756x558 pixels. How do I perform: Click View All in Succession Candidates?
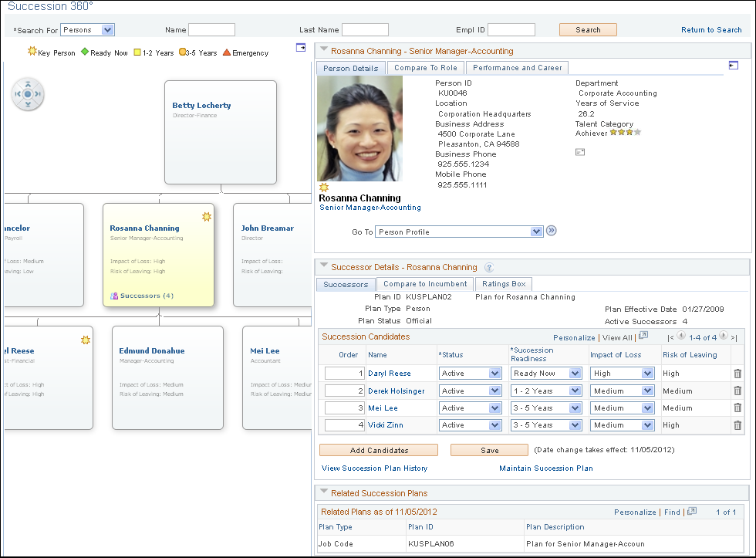click(x=617, y=337)
